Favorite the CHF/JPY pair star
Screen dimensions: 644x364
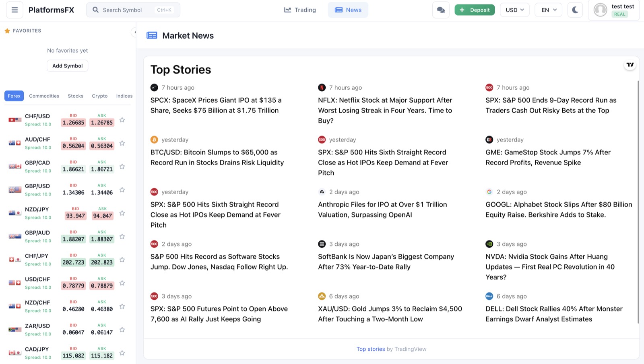pyautogui.click(x=122, y=260)
